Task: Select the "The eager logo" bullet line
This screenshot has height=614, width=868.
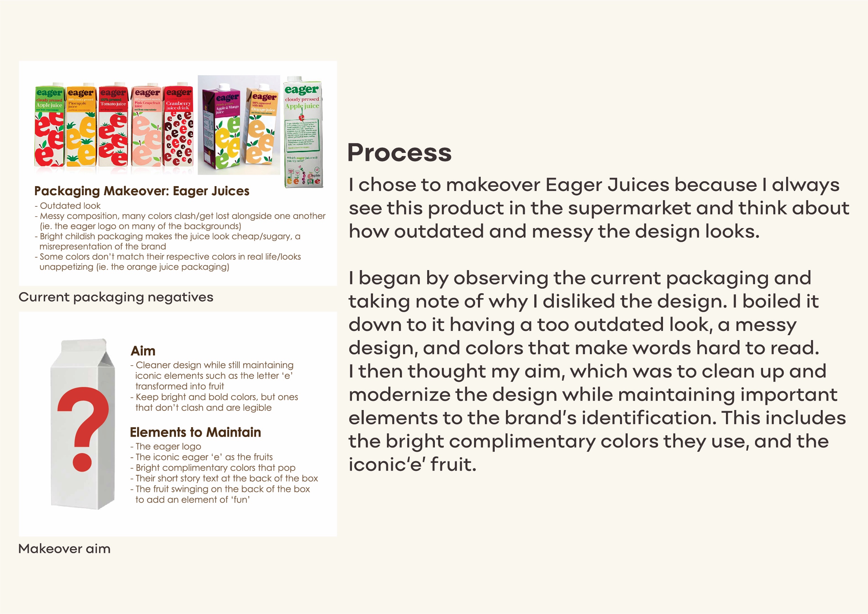Action: (168, 446)
